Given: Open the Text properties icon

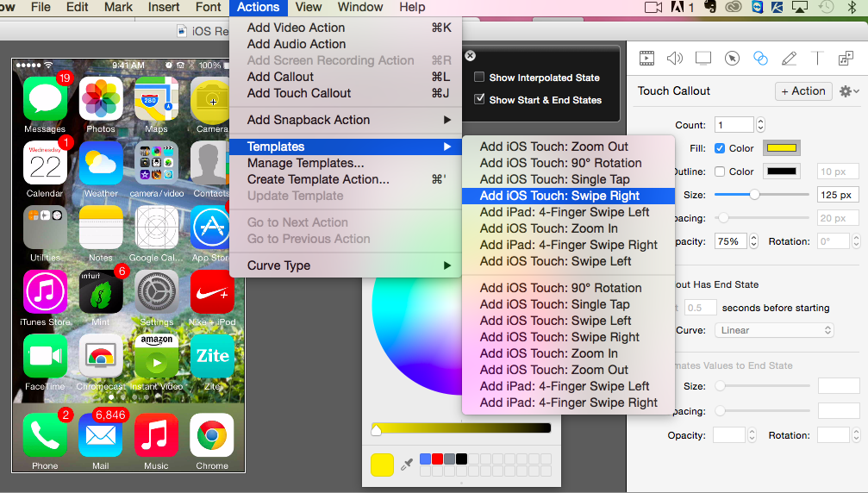Looking at the screenshot, I should pos(817,58).
